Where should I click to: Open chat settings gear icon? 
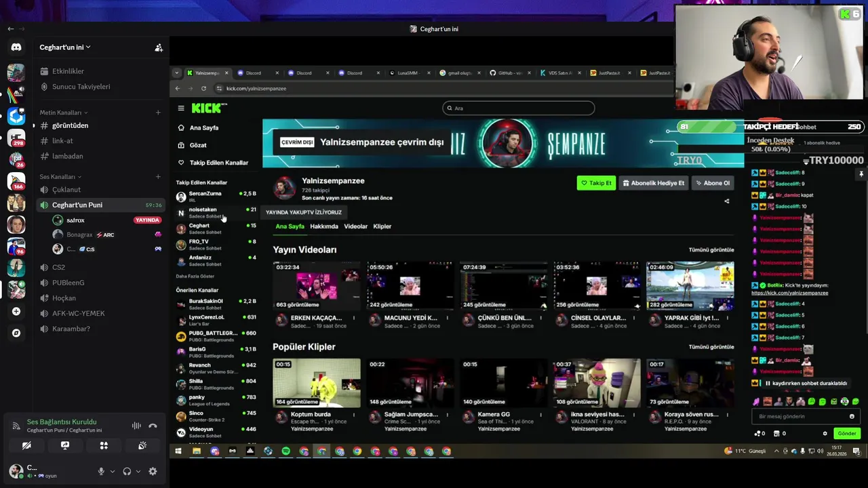[825, 434]
